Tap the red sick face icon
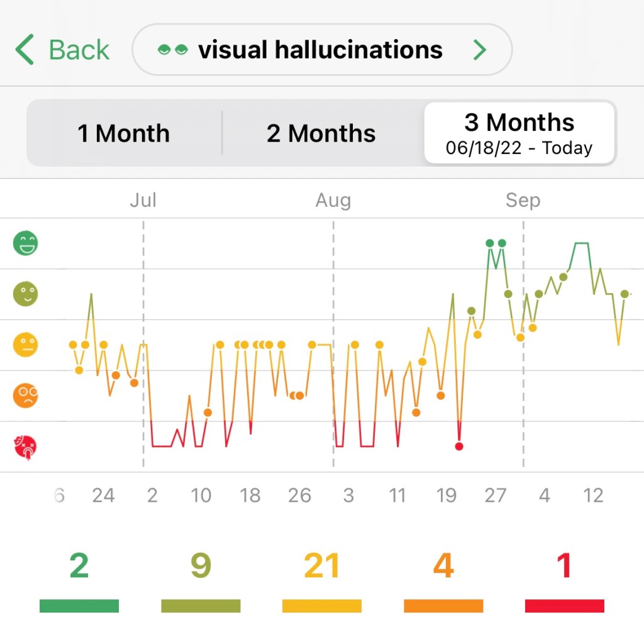Image resolution: width=644 pixels, height=644 pixels. (x=26, y=447)
